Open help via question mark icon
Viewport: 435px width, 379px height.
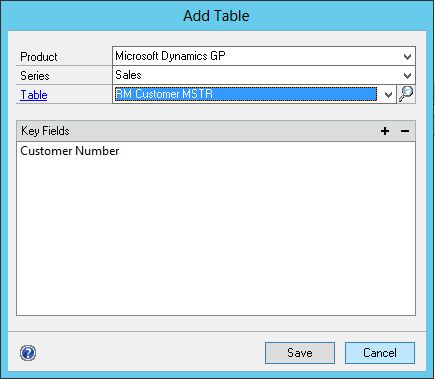(x=28, y=353)
